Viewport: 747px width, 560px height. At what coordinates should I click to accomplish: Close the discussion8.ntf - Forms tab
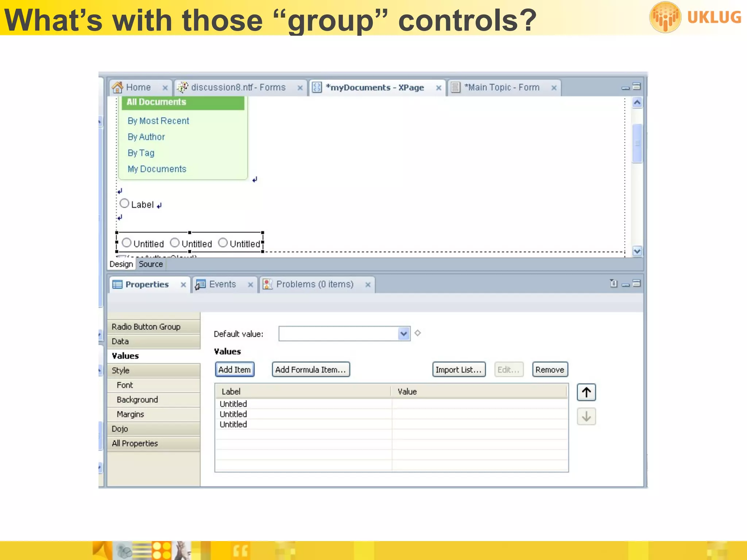pyautogui.click(x=300, y=88)
